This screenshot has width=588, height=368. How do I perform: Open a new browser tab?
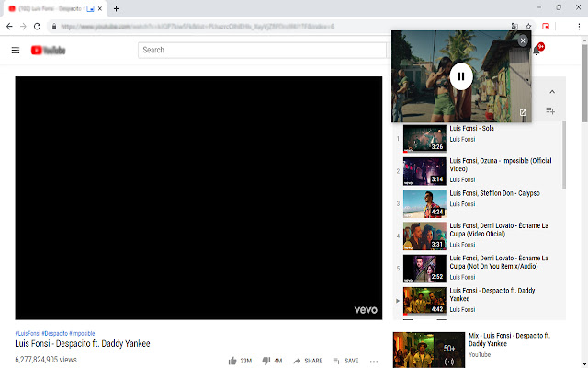point(116,8)
